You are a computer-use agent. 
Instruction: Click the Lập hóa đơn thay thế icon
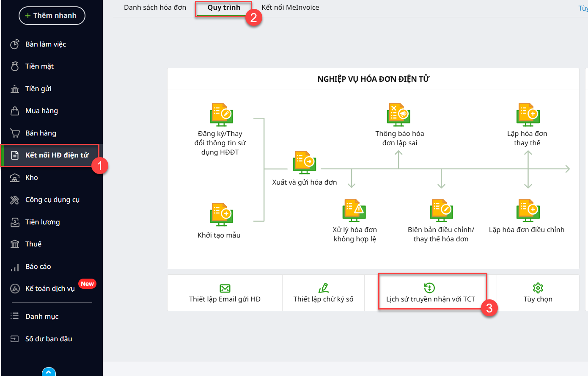point(528,115)
